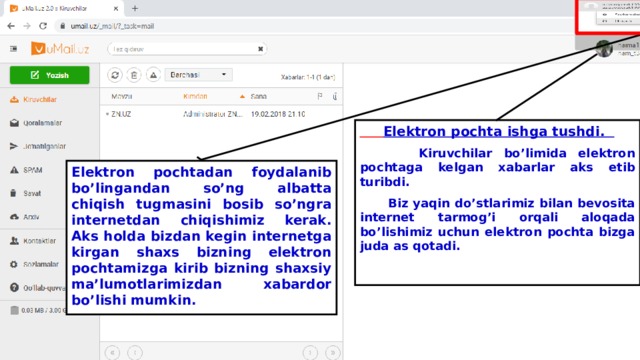
Task: Click the browser back arrow
Action: tap(11, 26)
